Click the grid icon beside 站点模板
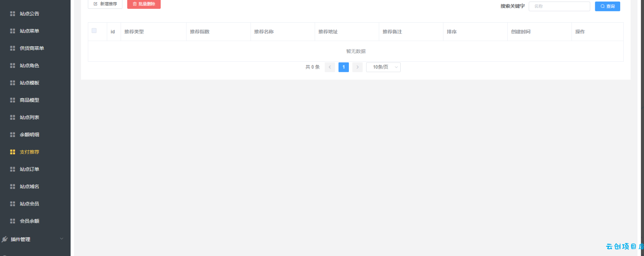Image resolution: width=644 pixels, height=256 pixels. [13, 83]
